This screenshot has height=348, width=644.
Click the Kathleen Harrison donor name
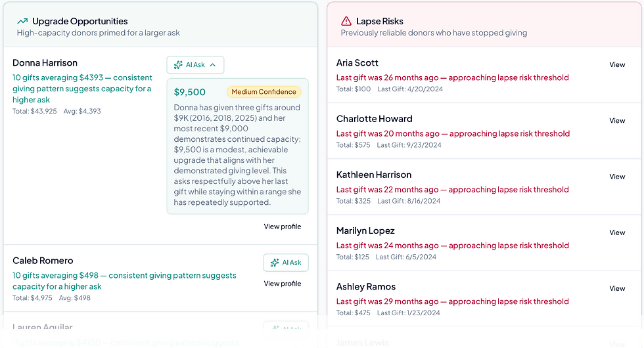pos(374,175)
